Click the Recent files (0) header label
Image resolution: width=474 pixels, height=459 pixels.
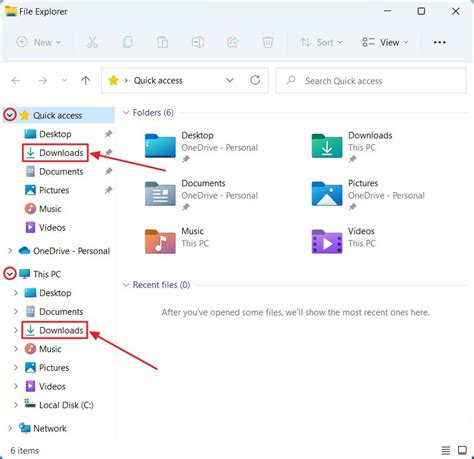pyautogui.click(x=161, y=285)
